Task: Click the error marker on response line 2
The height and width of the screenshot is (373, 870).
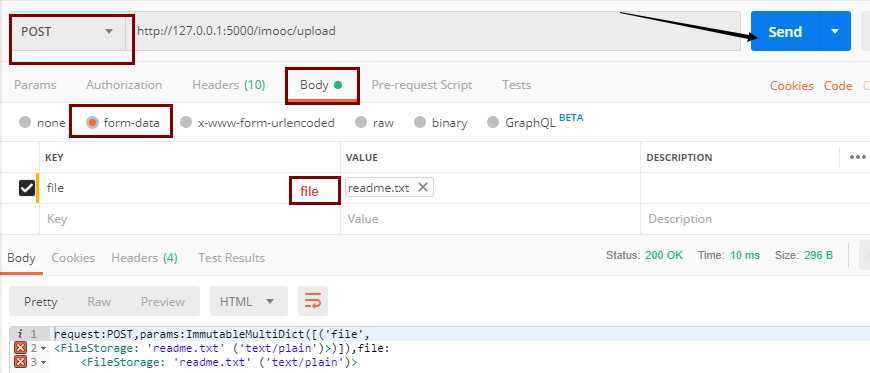Action: click(x=20, y=349)
